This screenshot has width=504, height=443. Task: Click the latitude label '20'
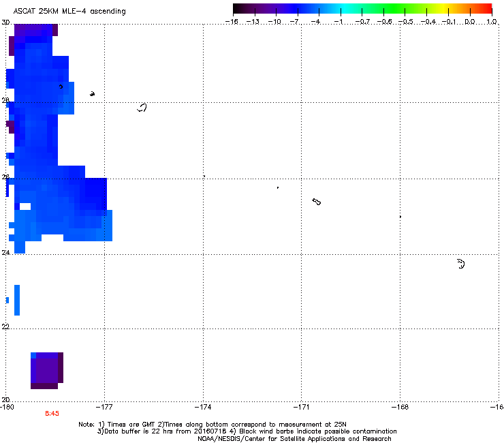click(5, 400)
